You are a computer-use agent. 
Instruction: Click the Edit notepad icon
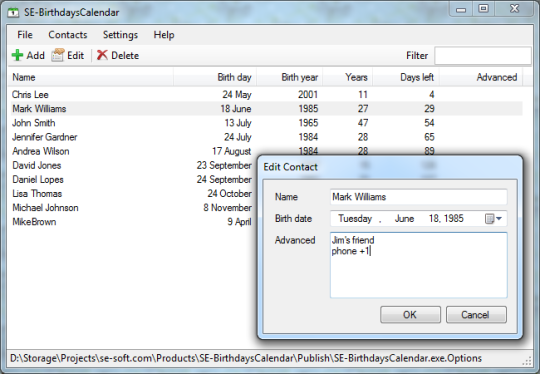[58, 55]
